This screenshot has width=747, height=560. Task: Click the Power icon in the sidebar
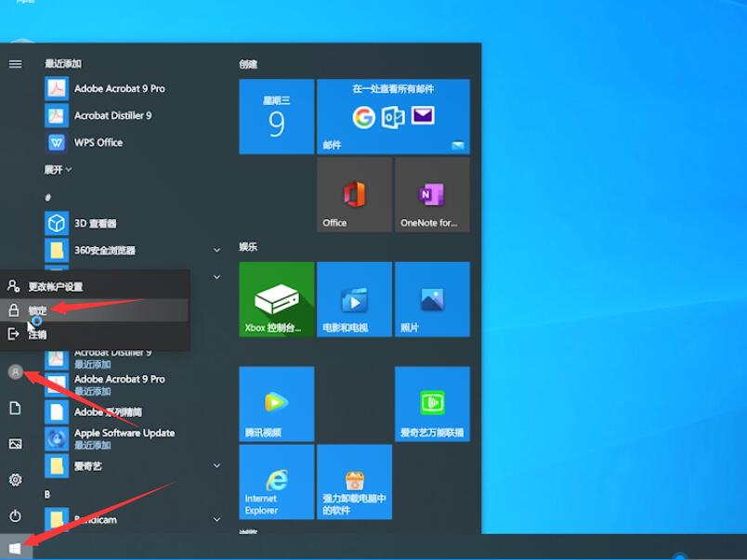[x=15, y=515]
